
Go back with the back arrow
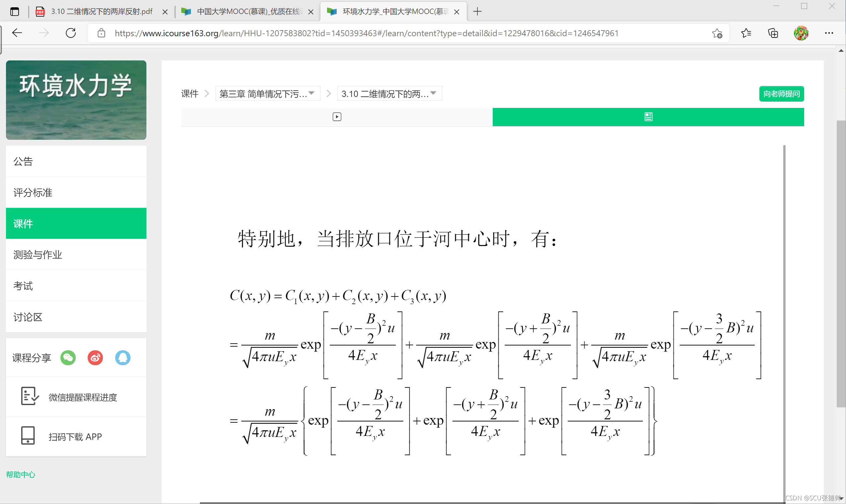point(17,33)
